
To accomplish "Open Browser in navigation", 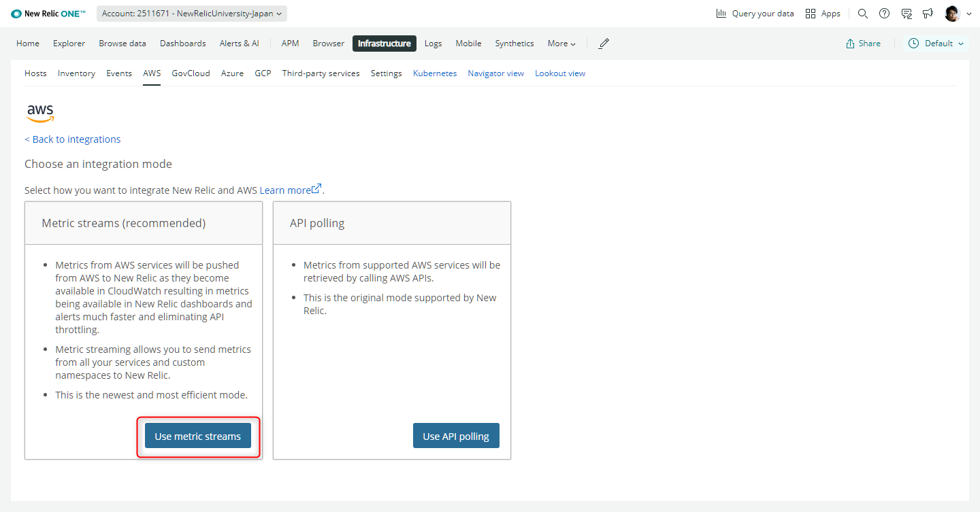I will [x=329, y=44].
